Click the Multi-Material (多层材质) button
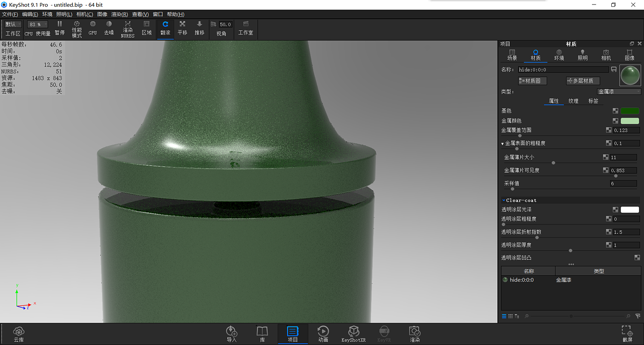This screenshot has height=345, width=644. pos(583,81)
